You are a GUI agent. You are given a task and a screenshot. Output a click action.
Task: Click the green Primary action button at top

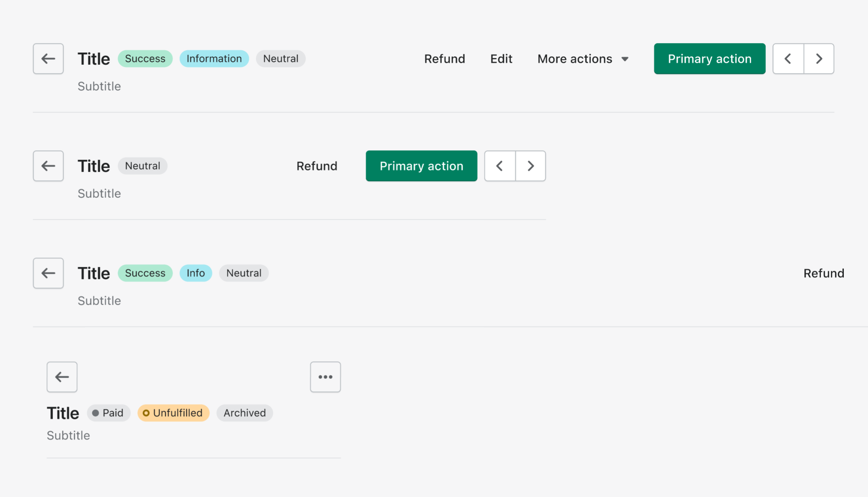(x=709, y=59)
